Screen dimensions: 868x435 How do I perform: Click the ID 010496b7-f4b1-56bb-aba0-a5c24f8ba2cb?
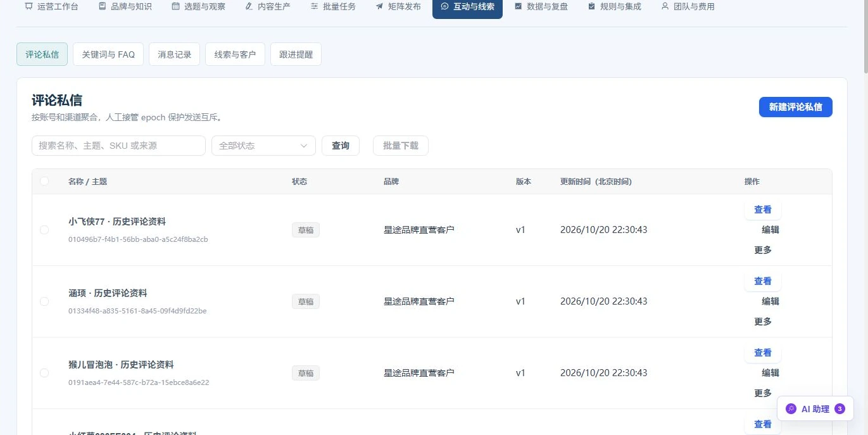(x=138, y=239)
